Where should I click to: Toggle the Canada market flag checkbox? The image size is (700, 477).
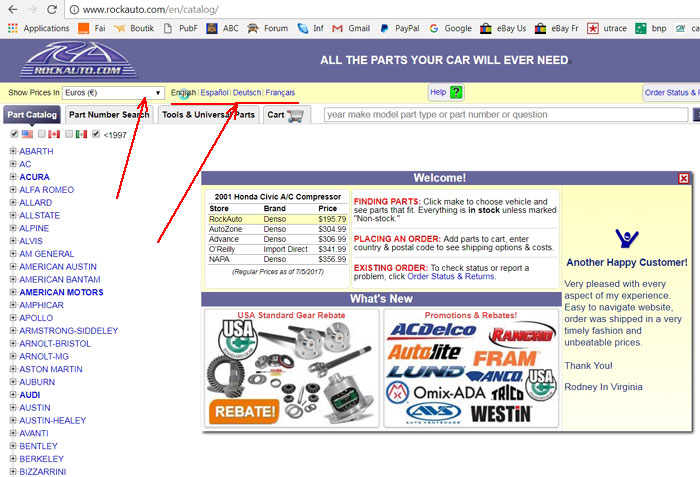[42, 134]
